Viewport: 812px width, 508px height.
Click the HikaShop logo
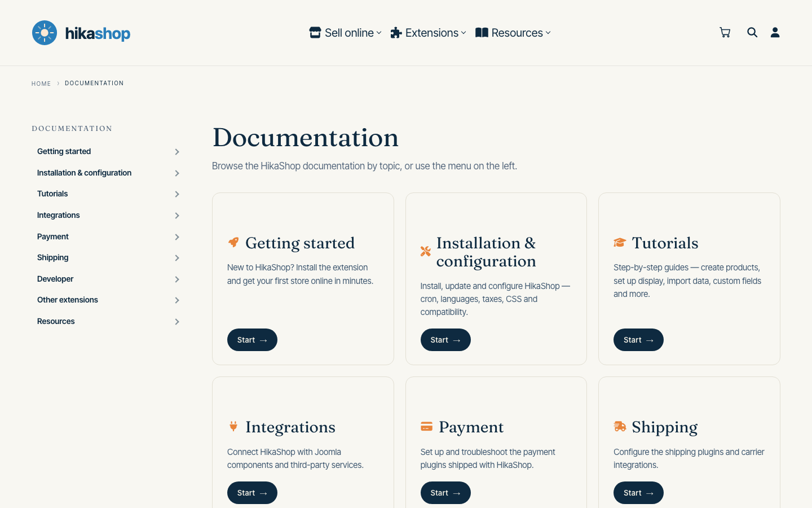pyautogui.click(x=81, y=33)
